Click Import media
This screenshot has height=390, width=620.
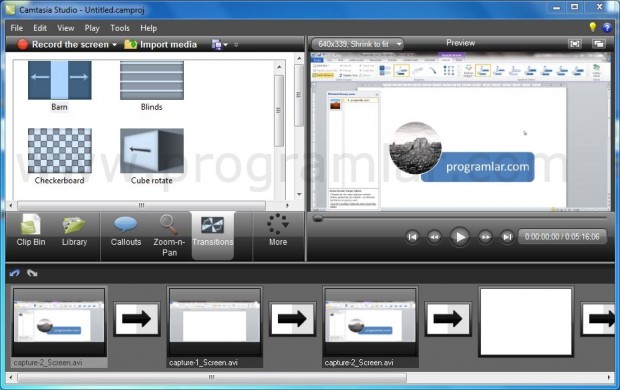pos(160,44)
